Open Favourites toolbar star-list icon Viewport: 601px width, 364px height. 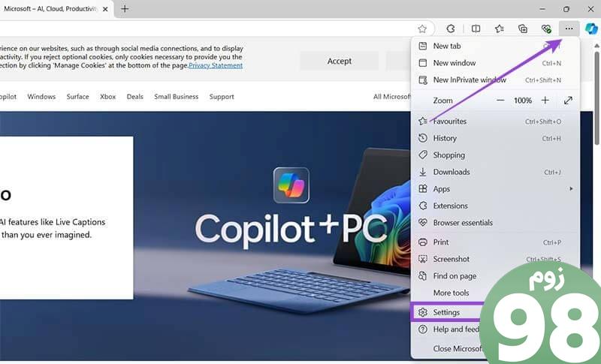pyautogui.click(x=499, y=29)
